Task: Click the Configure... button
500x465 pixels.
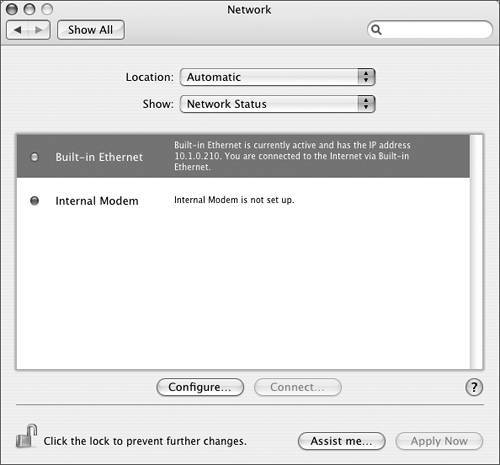Action: click(200, 387)
